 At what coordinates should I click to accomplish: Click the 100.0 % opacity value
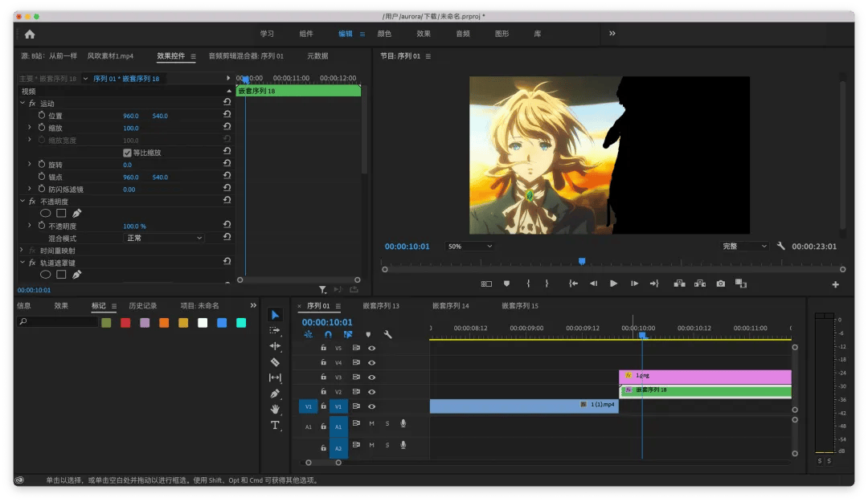click(x=134, y=227)
